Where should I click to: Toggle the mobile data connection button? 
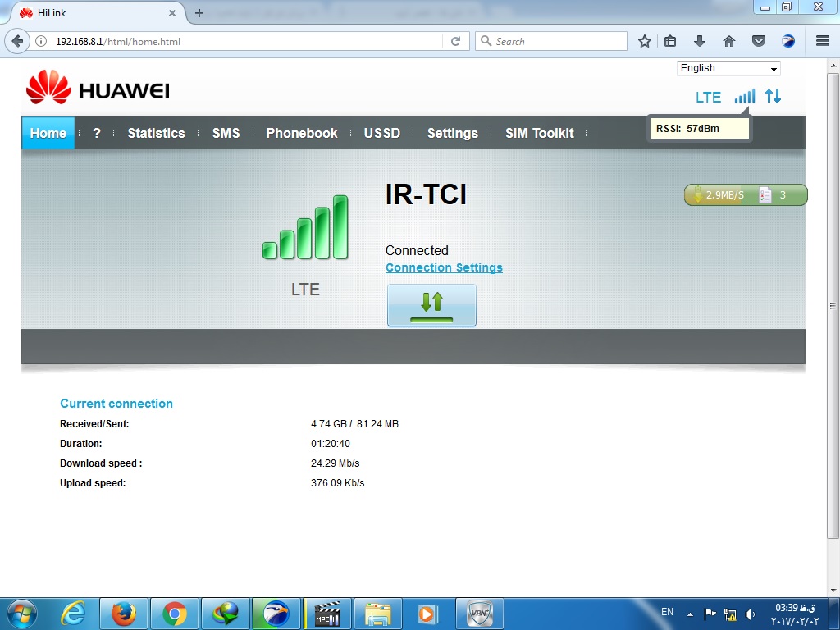[x=431, y=305]
